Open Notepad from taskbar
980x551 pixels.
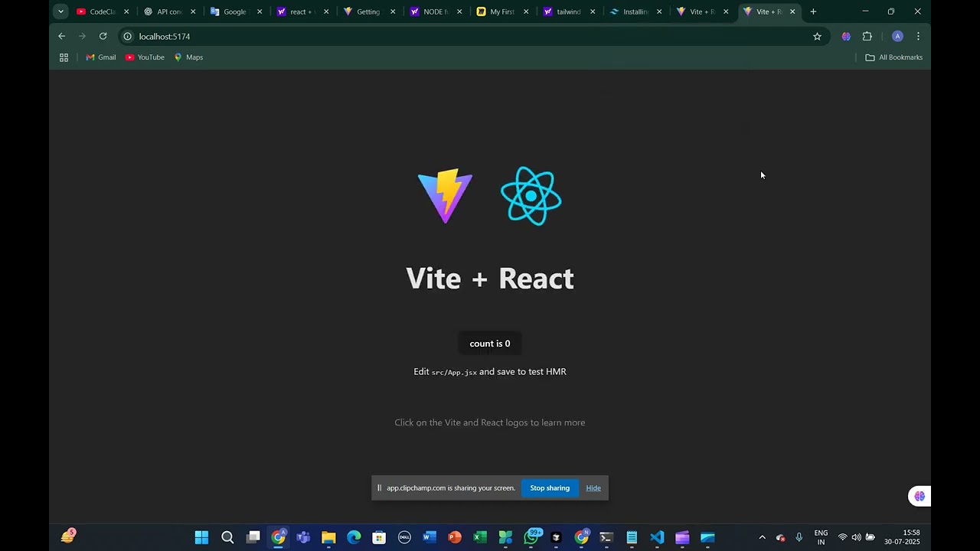pyautogui.click(x=632, y=537)
